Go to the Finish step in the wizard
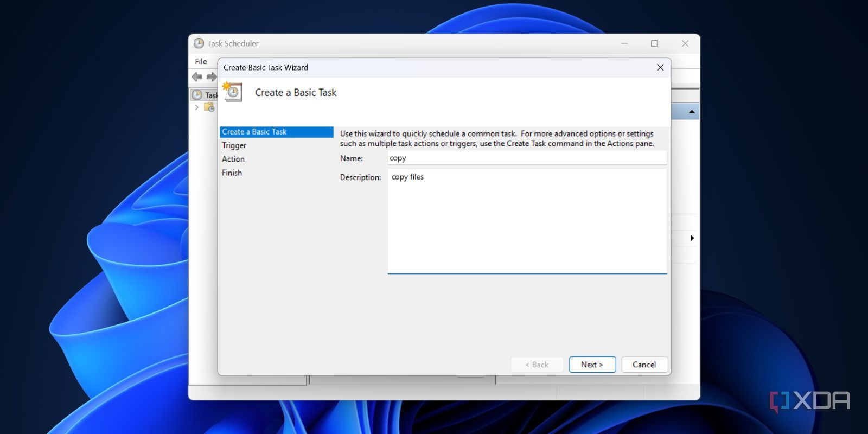Screen dimensions: 868x434 pyautogui.click(x=232, y=173)
